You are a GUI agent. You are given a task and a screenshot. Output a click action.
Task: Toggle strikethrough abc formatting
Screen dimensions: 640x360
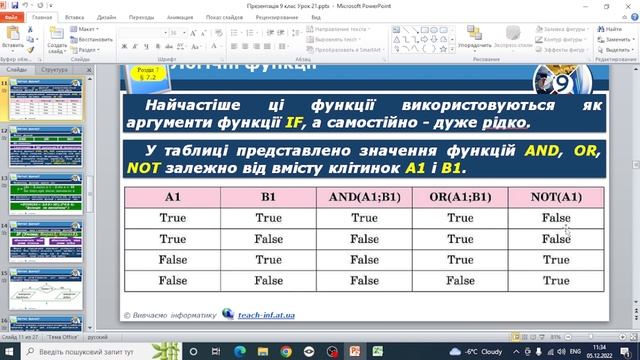point(169,47)
